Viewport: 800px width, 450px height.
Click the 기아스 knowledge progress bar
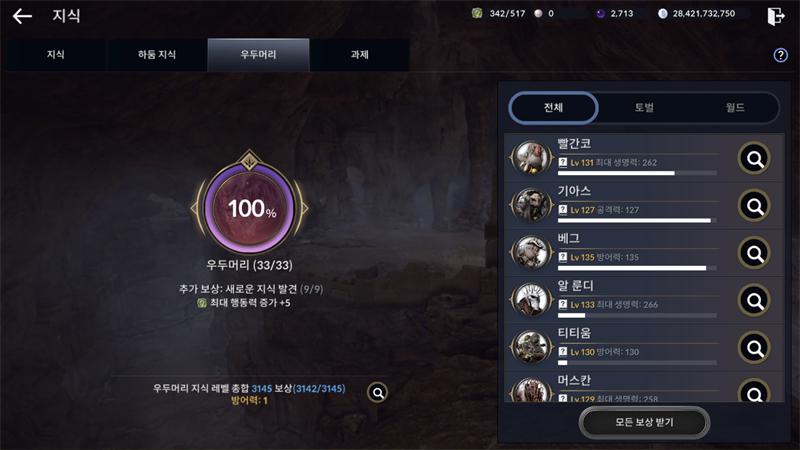click(x=637, y=221)
